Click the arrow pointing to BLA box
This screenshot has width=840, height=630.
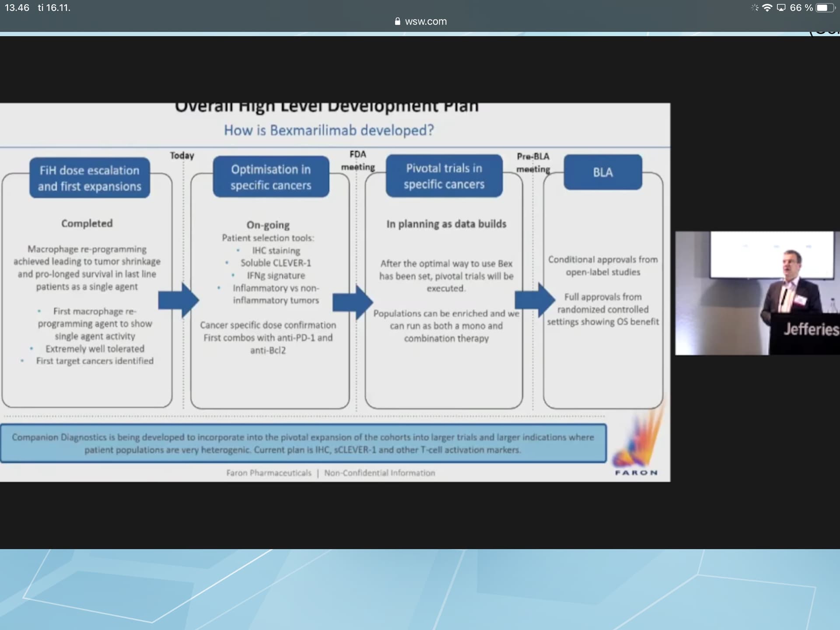point(535,300)
